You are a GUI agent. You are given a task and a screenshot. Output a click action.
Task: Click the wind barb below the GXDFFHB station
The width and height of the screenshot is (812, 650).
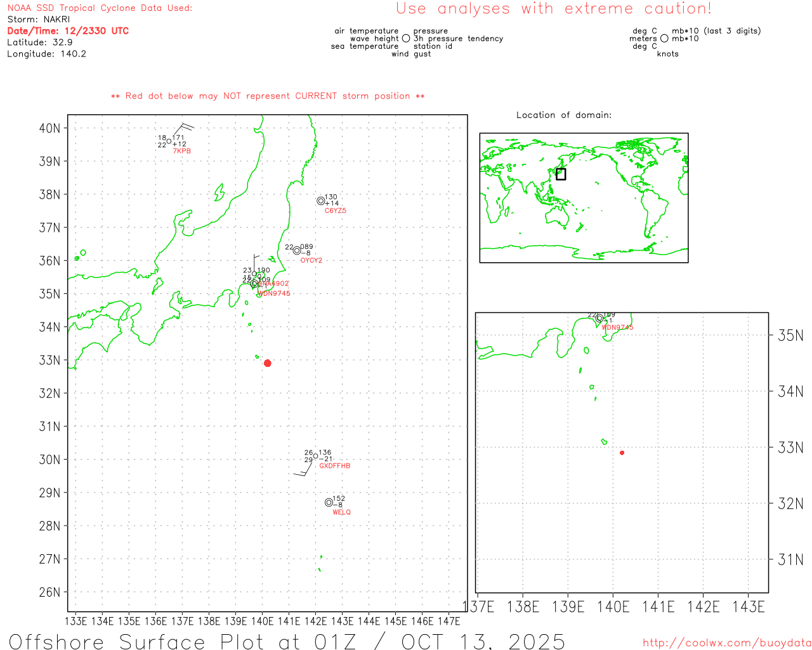pyautogui.click(x=303, y=470)
